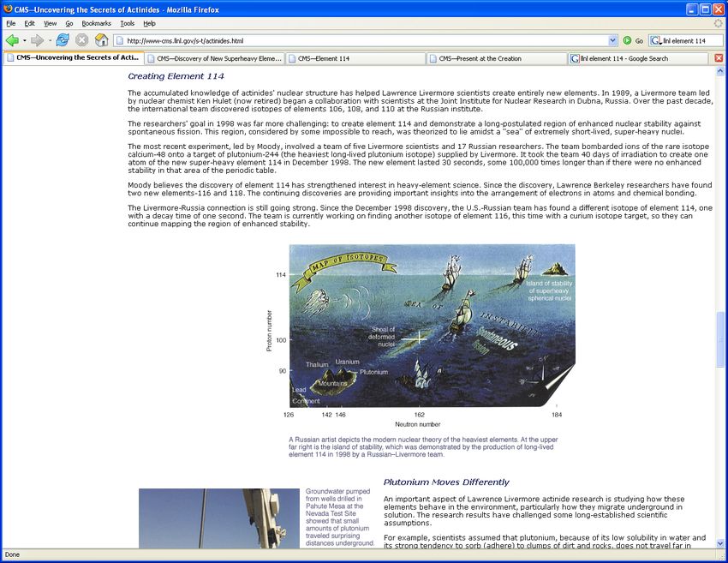
Task: Open the View menu
Action: (51, 24)
